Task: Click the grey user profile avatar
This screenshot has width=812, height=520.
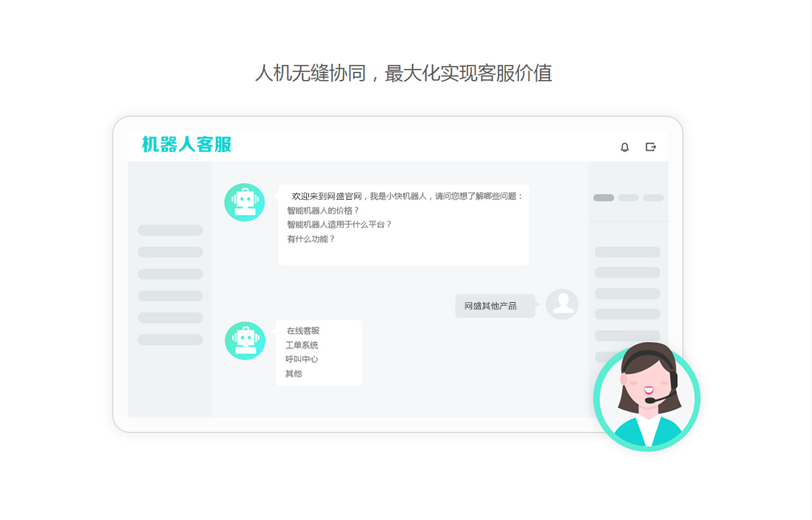Action: tap(562, 304)
